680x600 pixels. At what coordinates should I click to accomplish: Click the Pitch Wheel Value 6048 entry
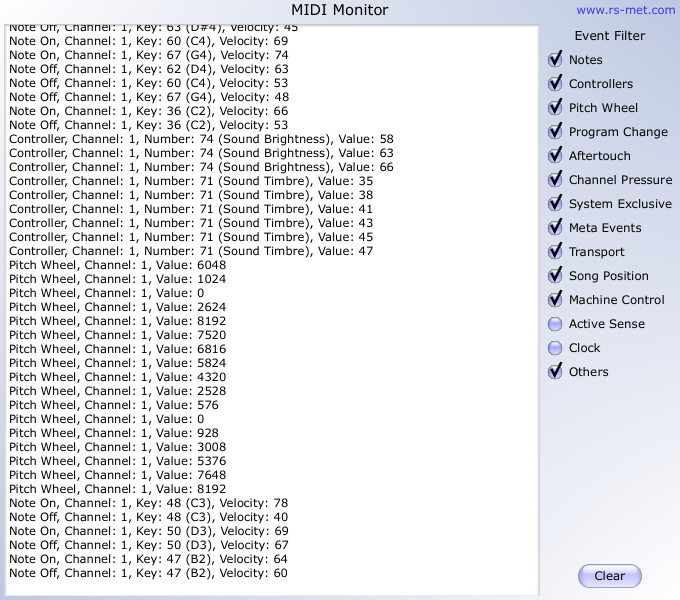pos(118,265)
